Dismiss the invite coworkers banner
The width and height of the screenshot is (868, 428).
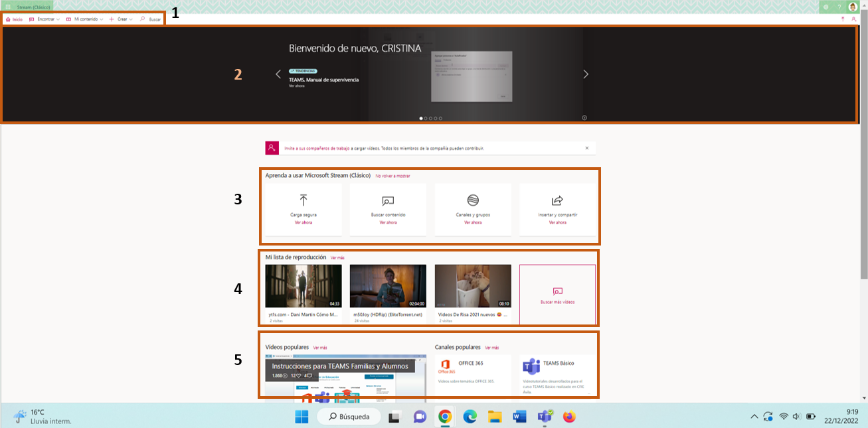587,148
